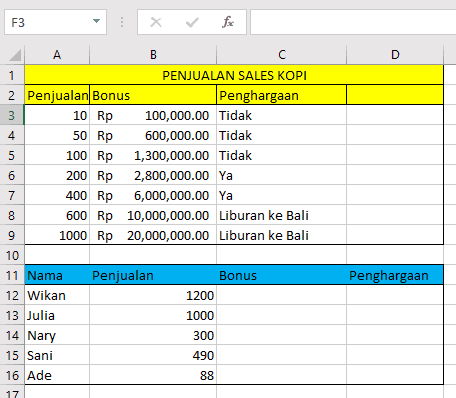The image size is (456, 398).
Task: Click the Tidak cell in row 5
Action: tap(282, 155)
